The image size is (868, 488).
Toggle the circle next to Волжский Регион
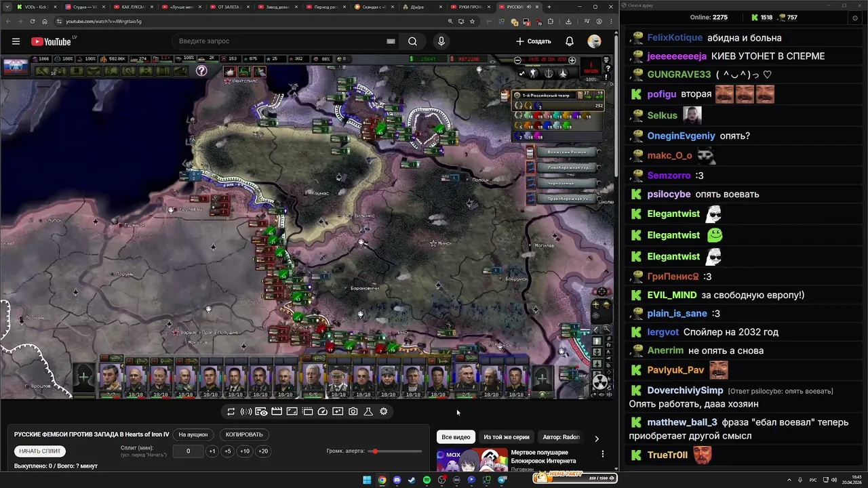tap(599, 152)
